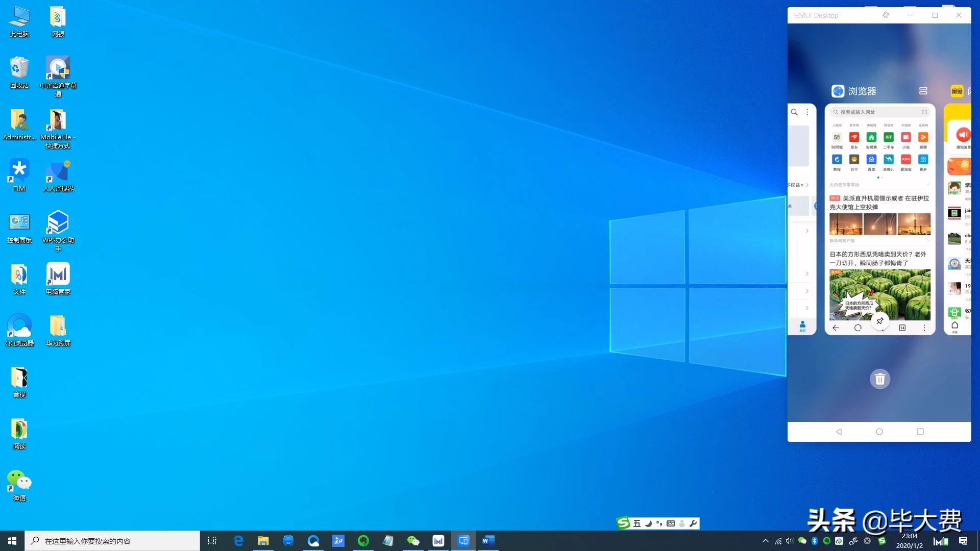This screenshot has height=551, width=980.
Task: Open the 京东 shortcut in browser card
Action: click(x=854, y=138)
